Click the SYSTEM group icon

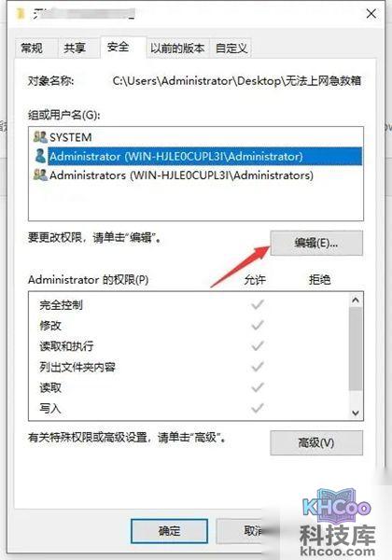pyautogui.click(x=40, y=137)
